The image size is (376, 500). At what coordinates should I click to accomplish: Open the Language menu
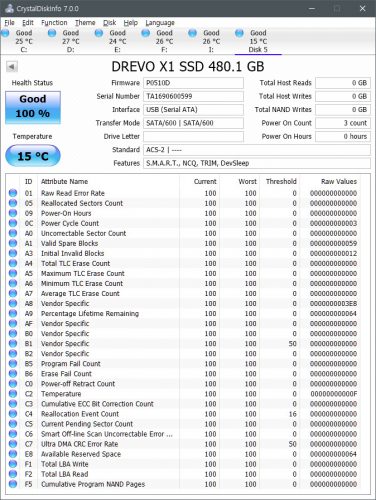(x=160, y=23)
